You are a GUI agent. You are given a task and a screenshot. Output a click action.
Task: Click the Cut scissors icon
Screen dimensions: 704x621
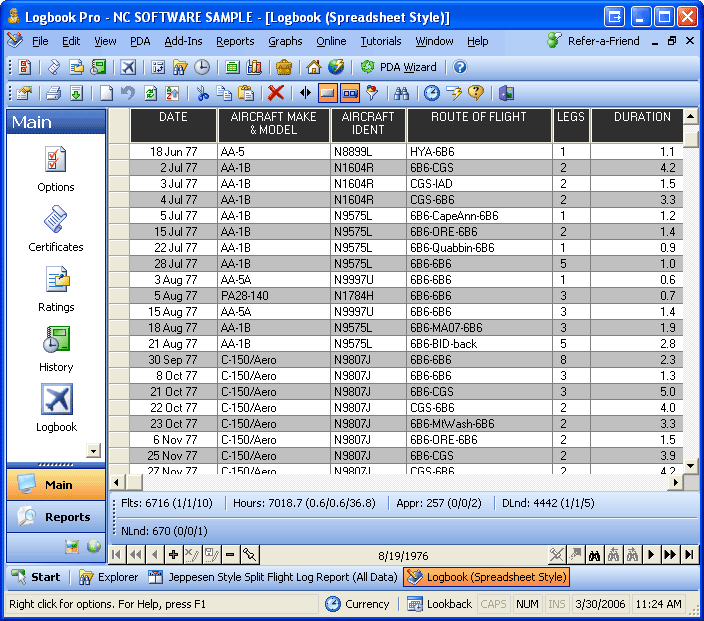pyautogui.click(x=202, y=93)
